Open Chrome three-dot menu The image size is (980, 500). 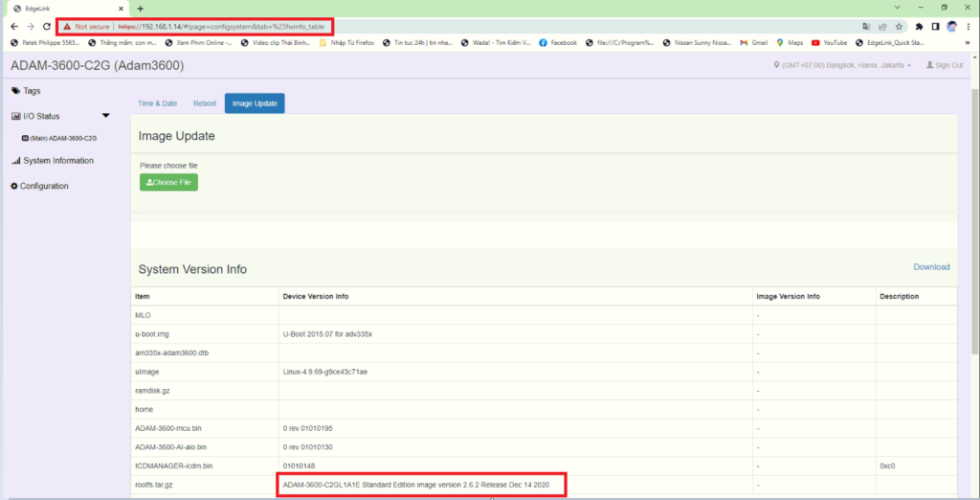pos(969,27)
